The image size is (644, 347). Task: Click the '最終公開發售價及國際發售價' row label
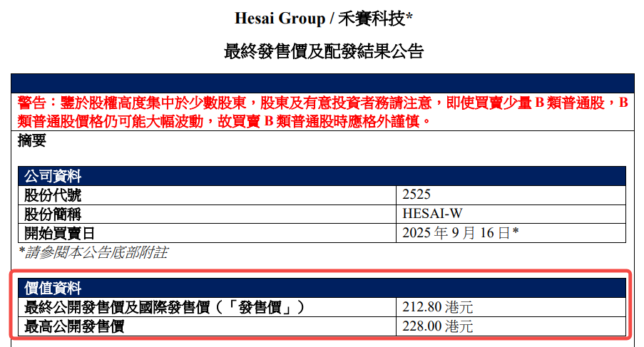click(x=164, y=307)
